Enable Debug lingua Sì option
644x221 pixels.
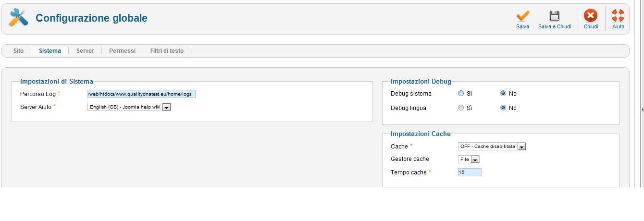click(461, 108)
